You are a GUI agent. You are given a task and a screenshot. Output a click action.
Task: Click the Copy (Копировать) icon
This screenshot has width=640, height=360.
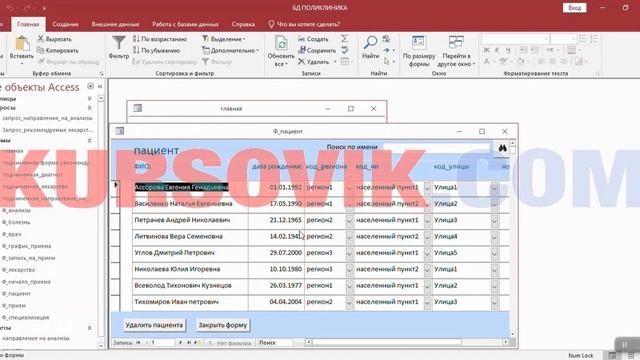click(40, 50)
